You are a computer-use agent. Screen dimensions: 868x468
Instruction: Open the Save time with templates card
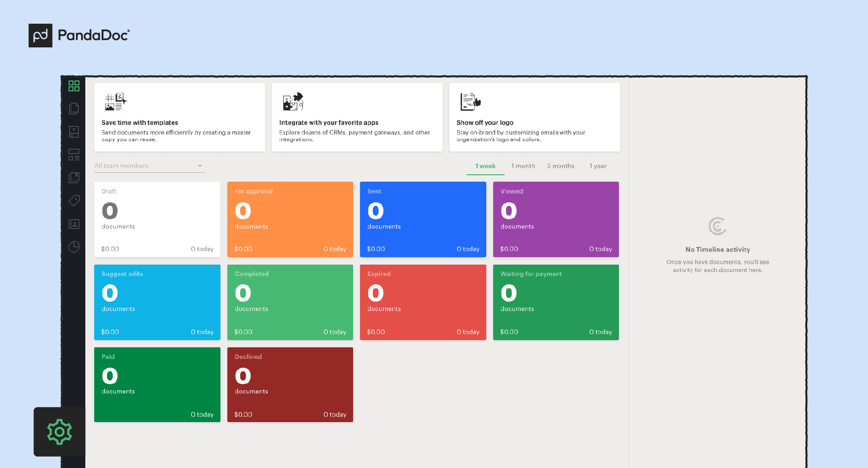click(x=180, y=117)
